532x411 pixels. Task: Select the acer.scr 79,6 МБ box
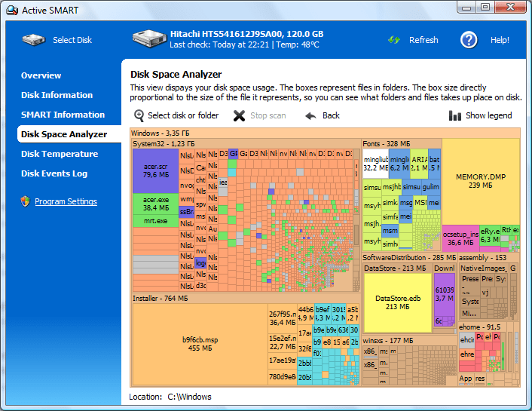(156, 171)
